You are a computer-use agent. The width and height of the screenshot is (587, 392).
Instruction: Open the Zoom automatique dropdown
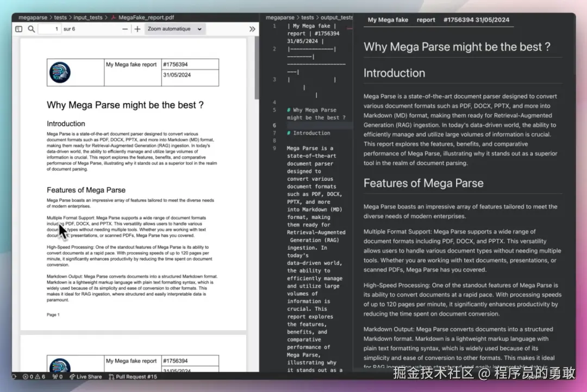coord(174,29)
